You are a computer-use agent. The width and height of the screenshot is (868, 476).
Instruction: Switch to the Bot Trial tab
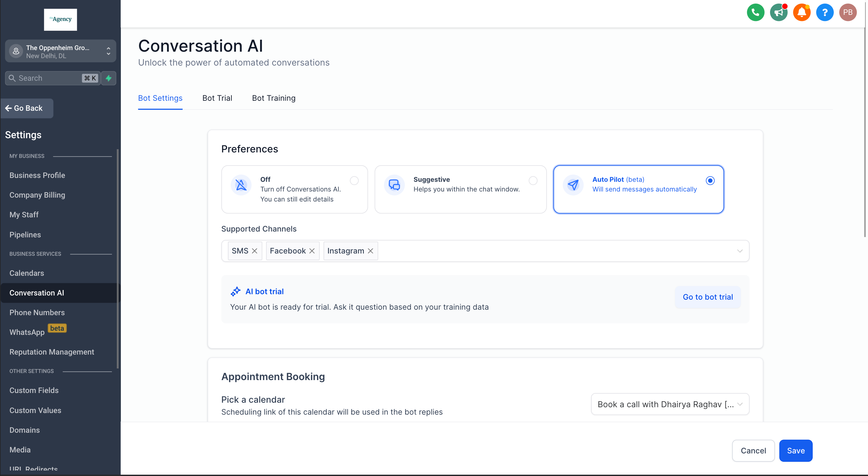pyautogui.click(x=217, y=98)
